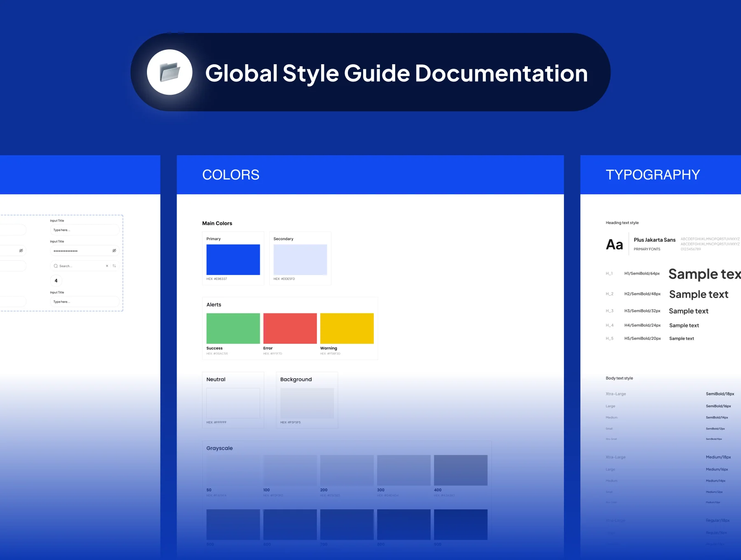Click the large Aa font specimen
741x560 pixels.
[614, 245]
